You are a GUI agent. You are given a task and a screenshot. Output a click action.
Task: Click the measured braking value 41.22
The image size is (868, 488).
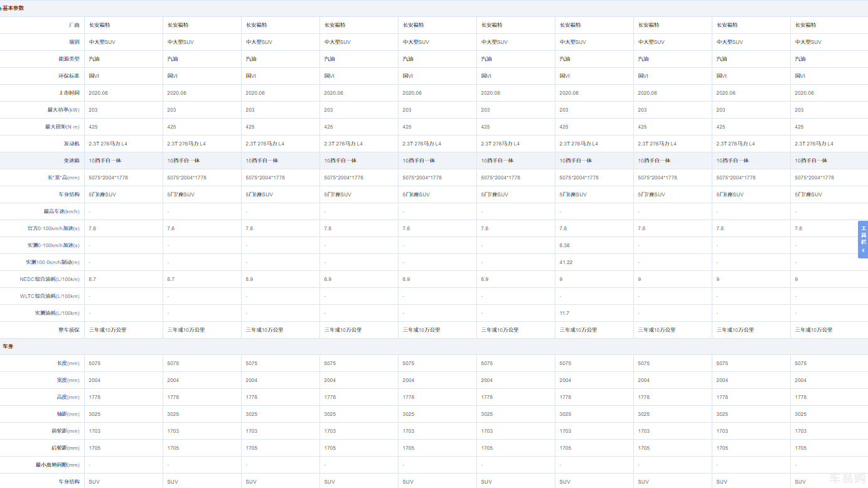[566, 262]
